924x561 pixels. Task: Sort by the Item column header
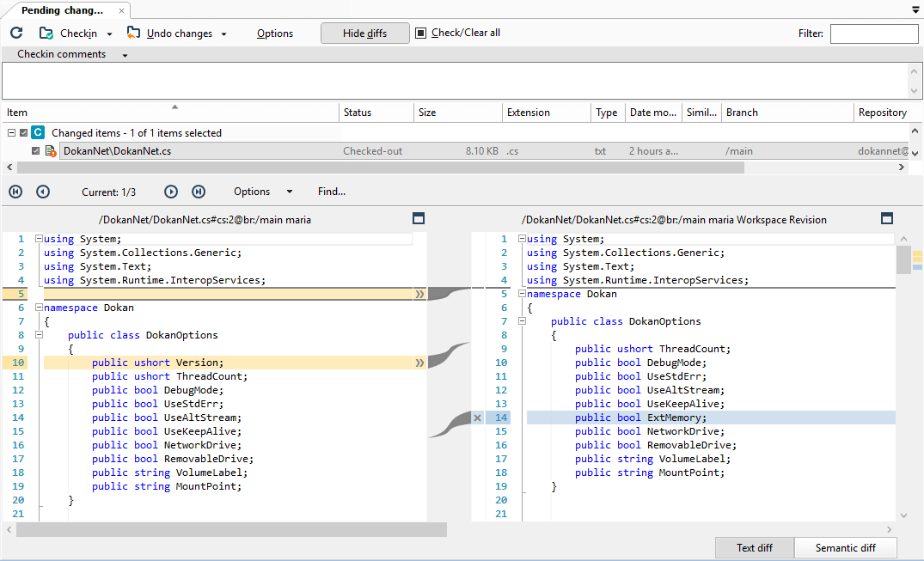[x=170, y=113]
